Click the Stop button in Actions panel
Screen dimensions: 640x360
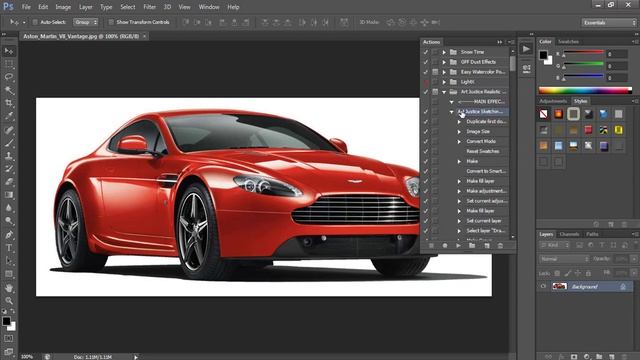tap(431, 245)
